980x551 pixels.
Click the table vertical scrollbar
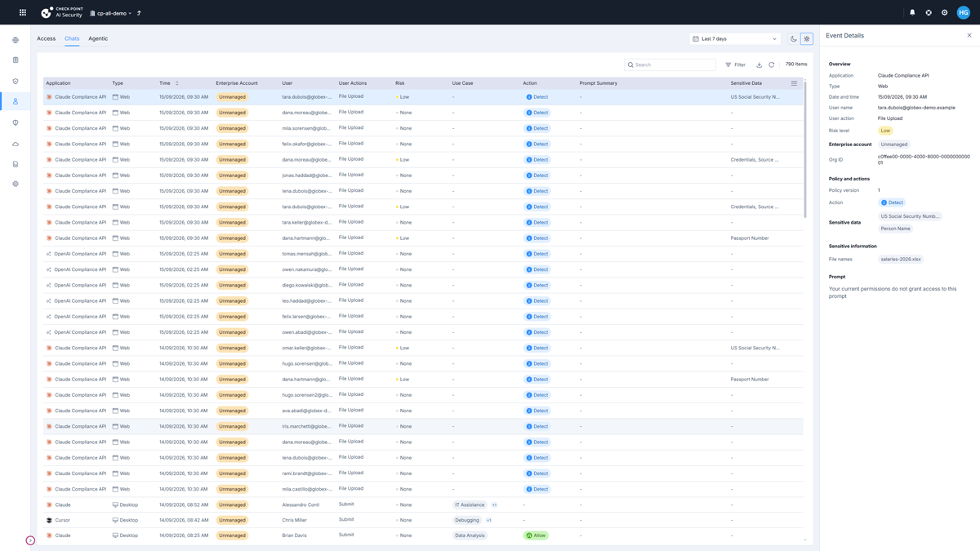tap(805, 151)
